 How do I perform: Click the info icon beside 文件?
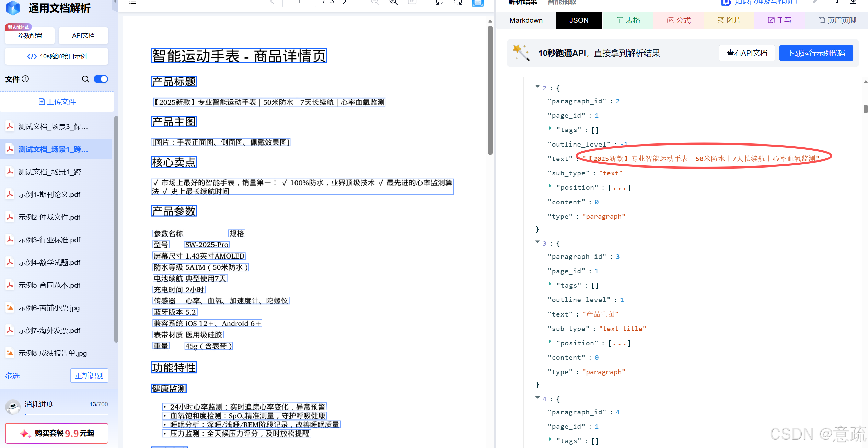point(25,79)
